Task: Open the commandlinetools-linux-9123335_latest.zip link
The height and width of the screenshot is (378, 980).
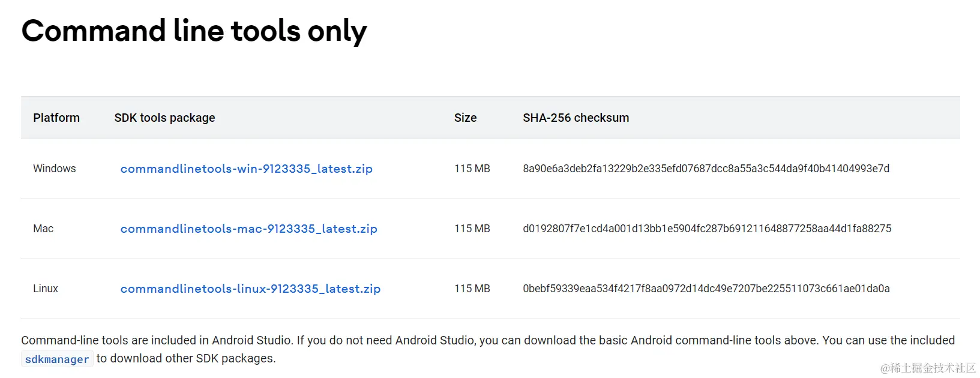Action: pyautogui.click(x=250, y=289)
